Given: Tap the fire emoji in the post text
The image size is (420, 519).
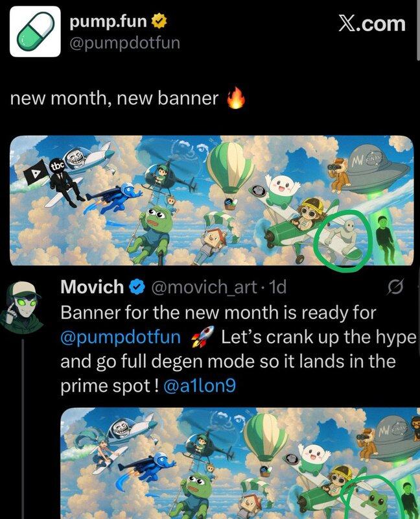Looking at the screenshot, I should (236, 98).
